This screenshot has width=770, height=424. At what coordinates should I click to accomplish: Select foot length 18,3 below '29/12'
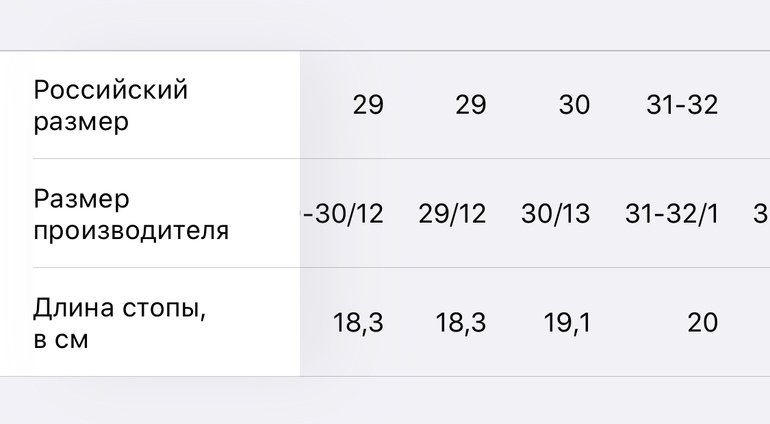click(461, 323)
